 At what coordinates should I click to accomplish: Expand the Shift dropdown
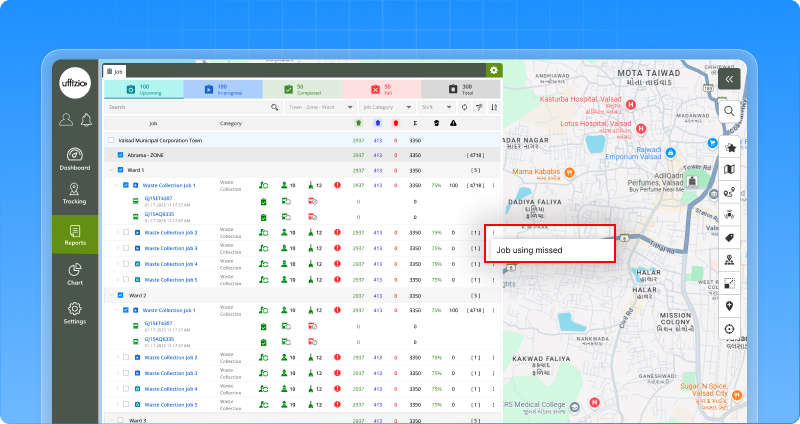coord(436,107)
